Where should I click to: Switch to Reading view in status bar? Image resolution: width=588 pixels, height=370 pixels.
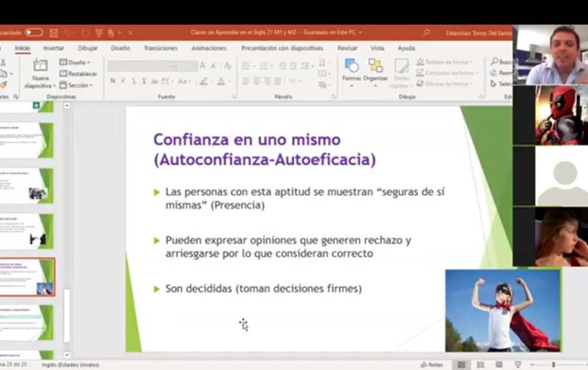click(498, 364)
